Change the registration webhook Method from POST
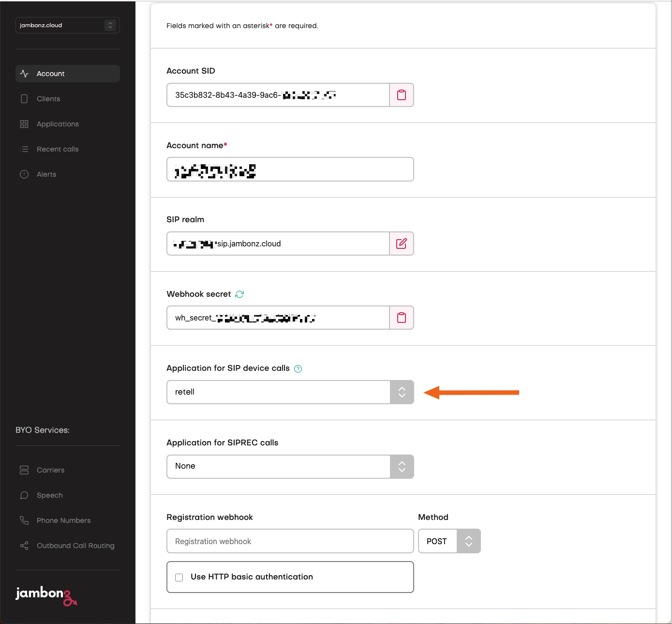672x624 pixels. (468, 541)
